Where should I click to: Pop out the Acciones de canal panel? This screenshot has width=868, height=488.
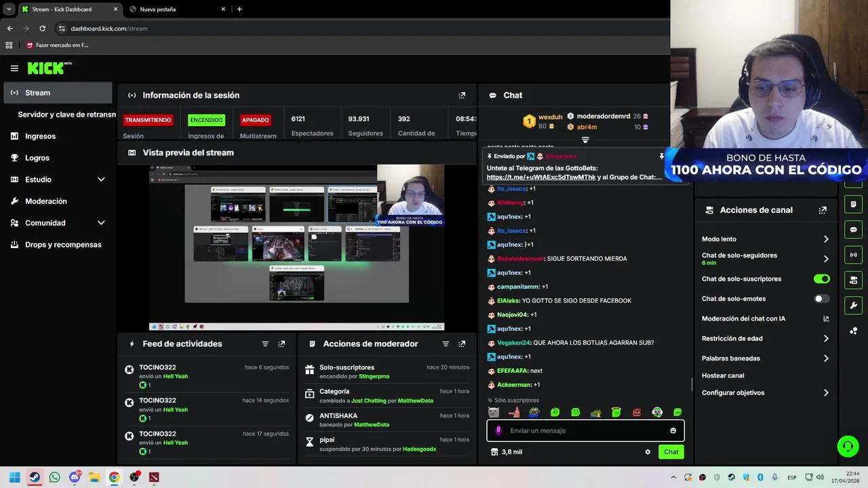coord(823,210)
